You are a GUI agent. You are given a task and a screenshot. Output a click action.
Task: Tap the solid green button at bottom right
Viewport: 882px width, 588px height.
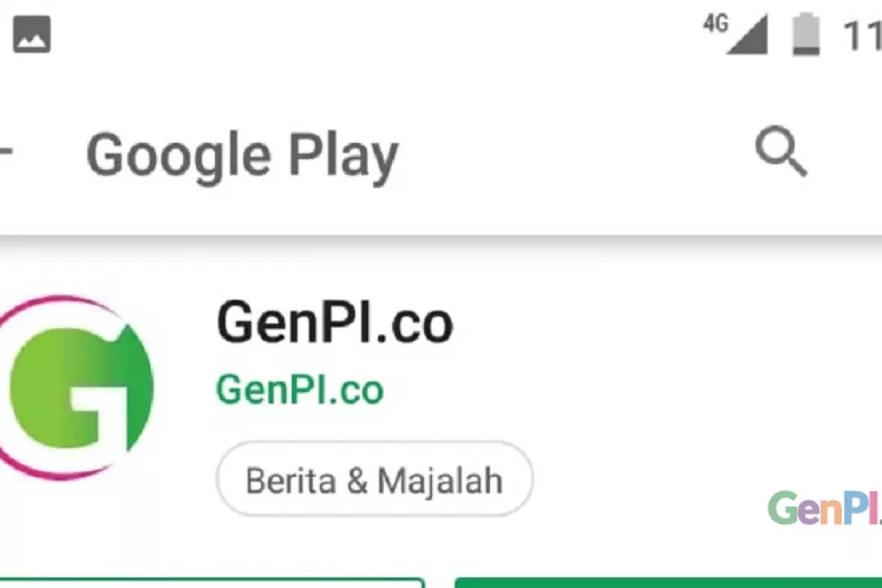(668, 582)
